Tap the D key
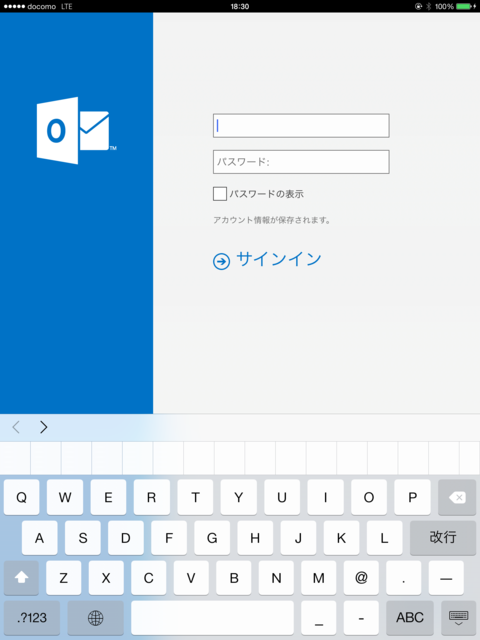This screenshot has width=480, height=640. [x=126, y=538]
